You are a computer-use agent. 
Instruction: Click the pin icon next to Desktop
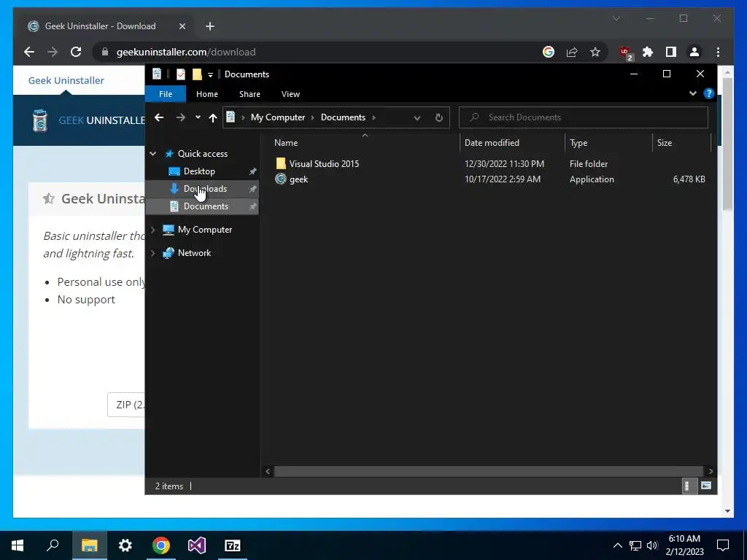pos(252,171)
